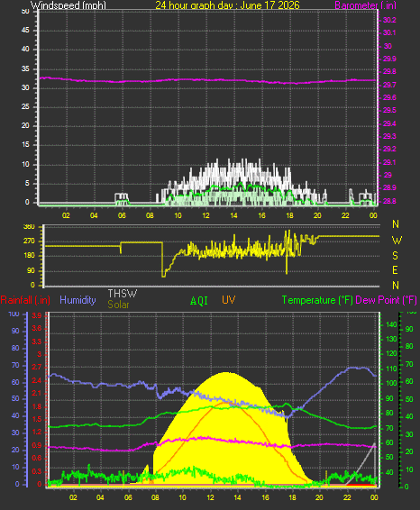420x510 pixels.
Task: Click the 'W' wind direction compass label
Action: coord(397,241)
